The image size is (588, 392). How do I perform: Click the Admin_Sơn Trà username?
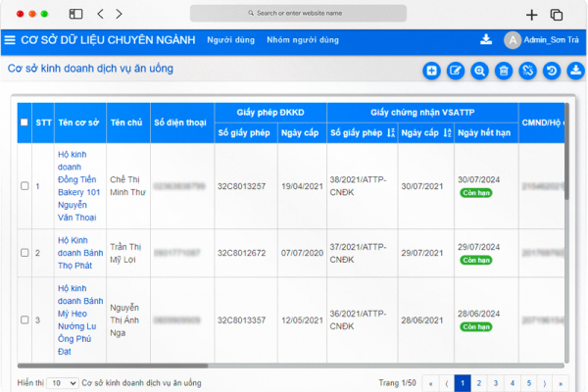click(x=551, y=40)
